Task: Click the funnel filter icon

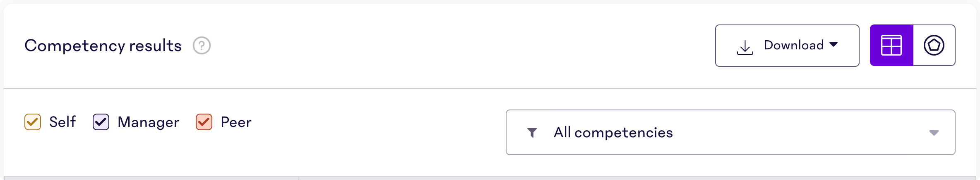Action: point(532,132)
